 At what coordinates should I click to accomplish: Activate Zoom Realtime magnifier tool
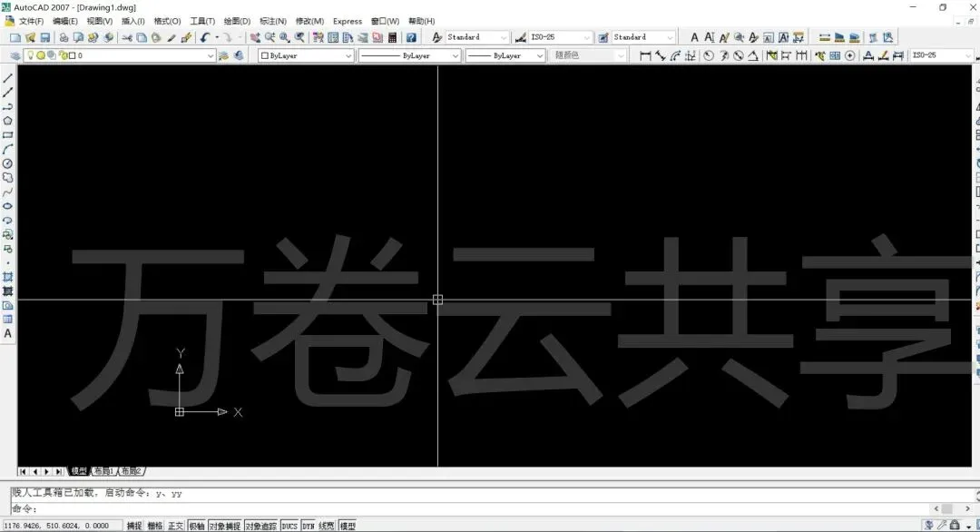tap(270, 37)
